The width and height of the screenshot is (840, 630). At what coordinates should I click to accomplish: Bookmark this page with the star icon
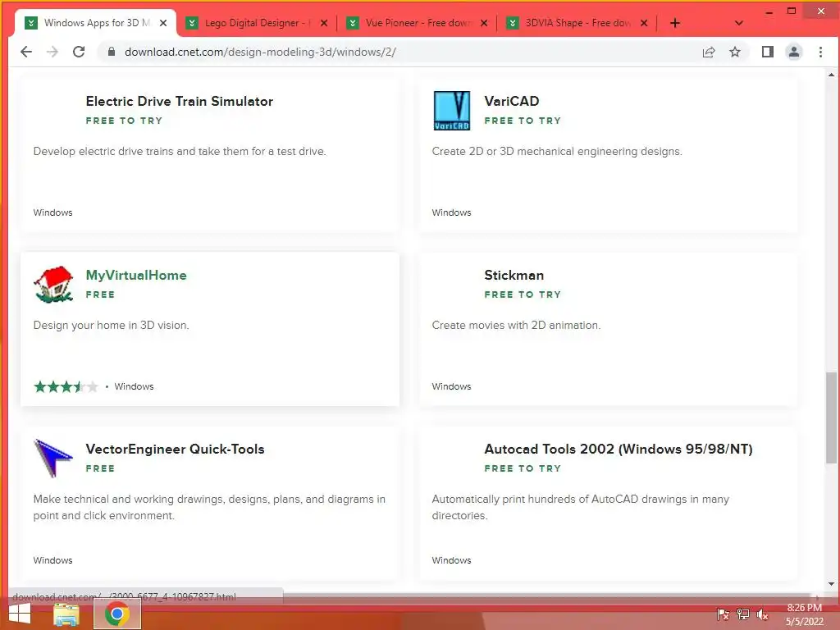tap(735, 52)
